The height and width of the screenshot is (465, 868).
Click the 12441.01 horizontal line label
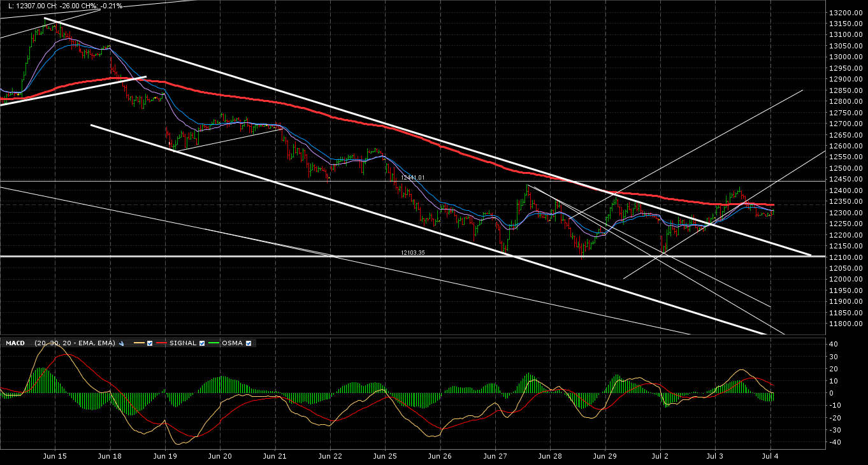(412, 178)
